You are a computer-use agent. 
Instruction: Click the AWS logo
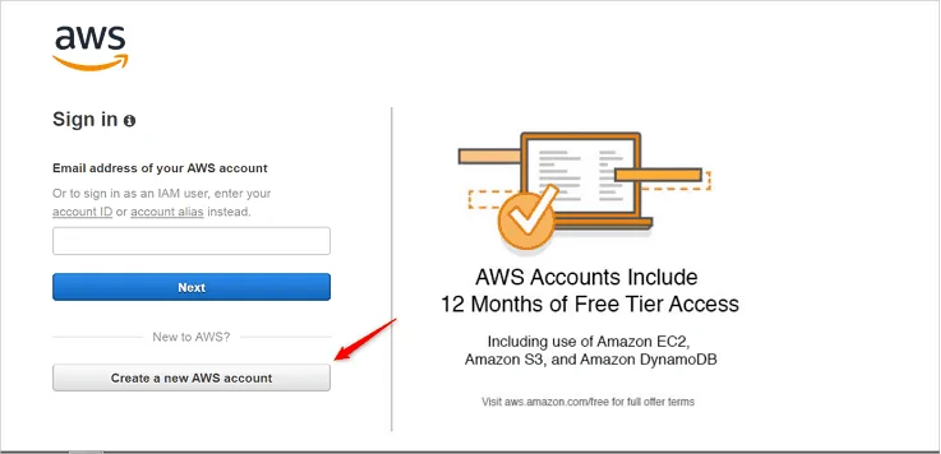click(91, 49)
